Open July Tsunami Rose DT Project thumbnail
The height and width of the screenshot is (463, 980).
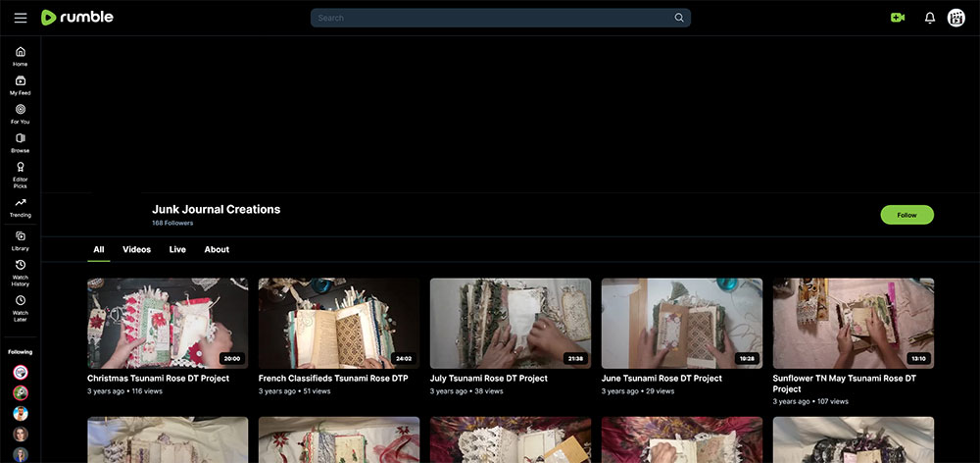point(510,324)
